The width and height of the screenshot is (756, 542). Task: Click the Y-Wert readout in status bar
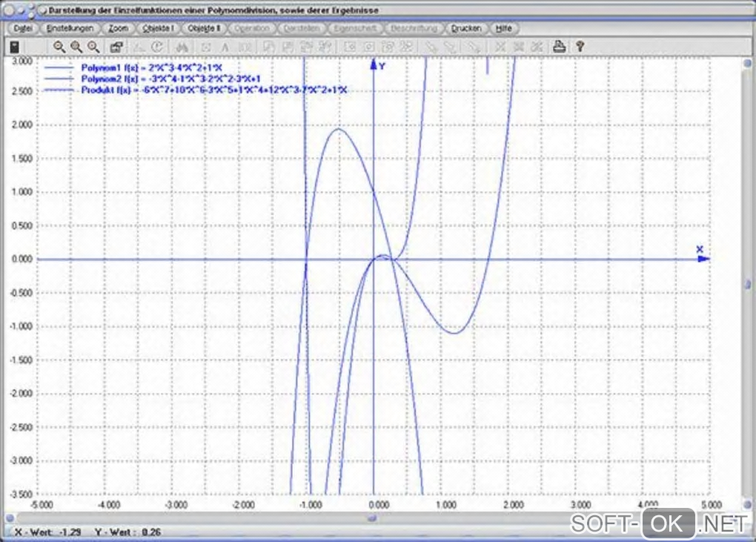(127, 532)
